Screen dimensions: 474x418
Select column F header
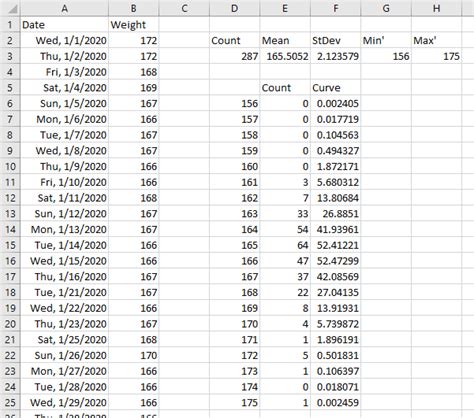(x=335, y=8)
